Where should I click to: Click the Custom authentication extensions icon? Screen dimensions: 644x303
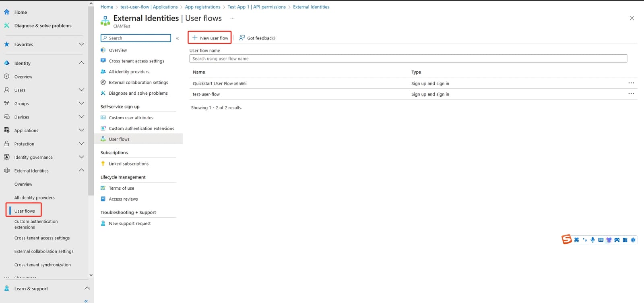(103, 128)
